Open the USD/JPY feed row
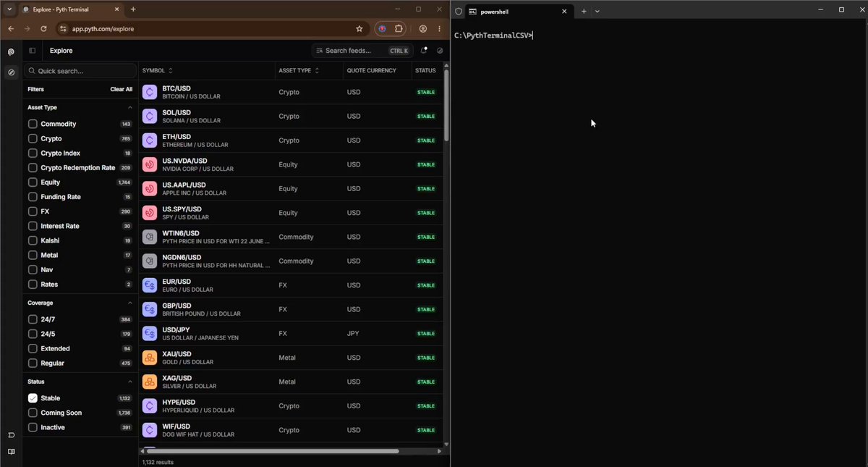The height and width of the screenshot is (467, 868). pyautogui.click(x=291, y=333)
